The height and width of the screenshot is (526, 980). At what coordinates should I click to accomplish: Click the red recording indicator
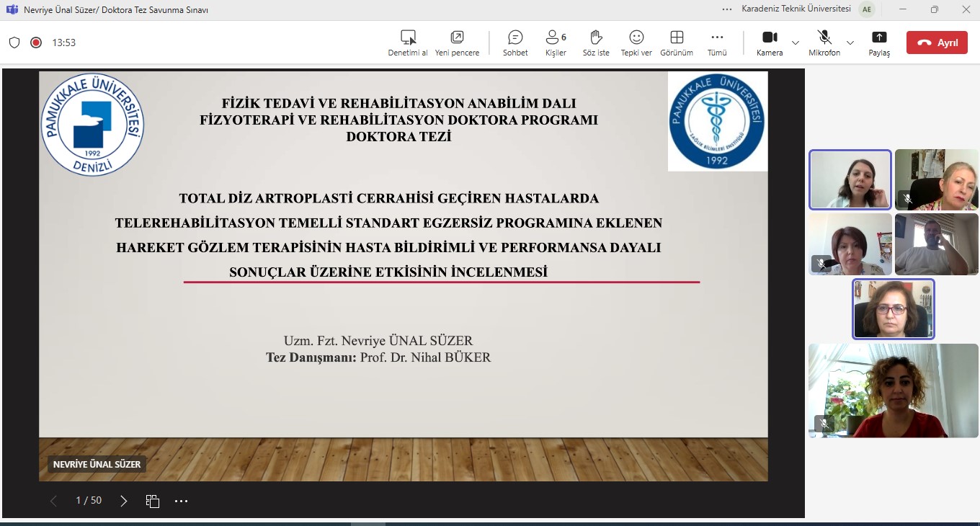(x=36, y=43)
